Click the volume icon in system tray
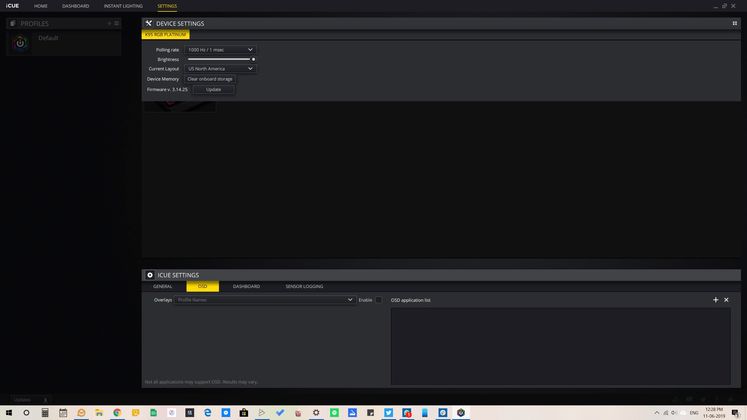This screenshot has height=420, width=747. [674, 413]
